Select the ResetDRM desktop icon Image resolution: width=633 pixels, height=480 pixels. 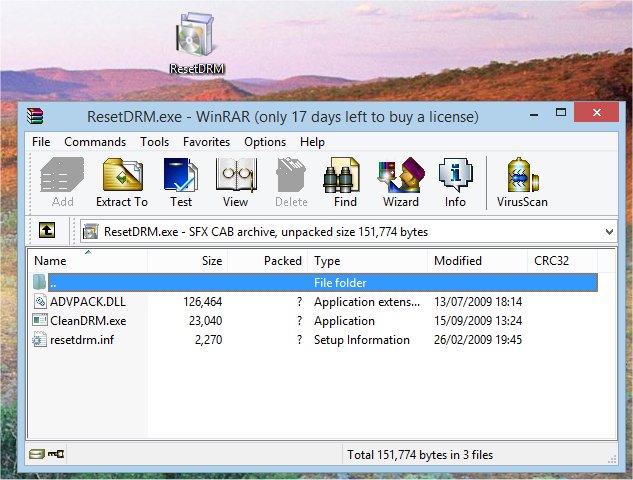point(197,44)
